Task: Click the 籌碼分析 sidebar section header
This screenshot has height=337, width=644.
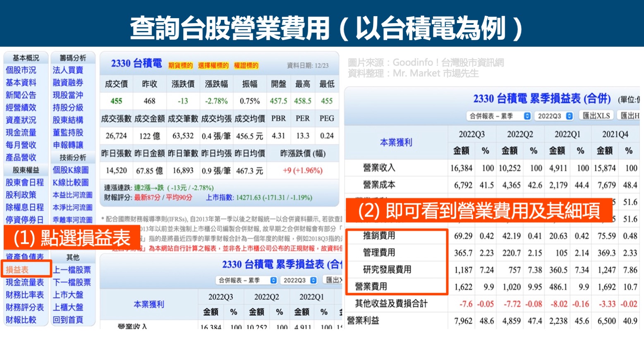Action: coord(73,58)
